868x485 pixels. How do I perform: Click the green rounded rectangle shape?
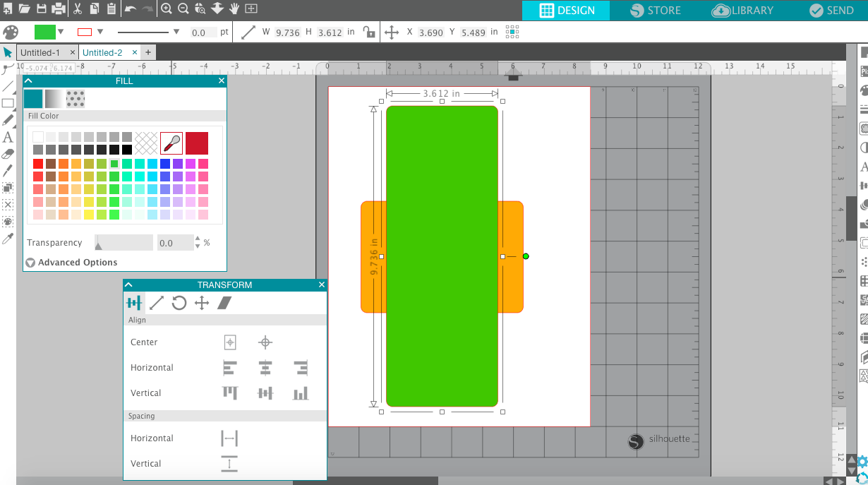(442, 256)
